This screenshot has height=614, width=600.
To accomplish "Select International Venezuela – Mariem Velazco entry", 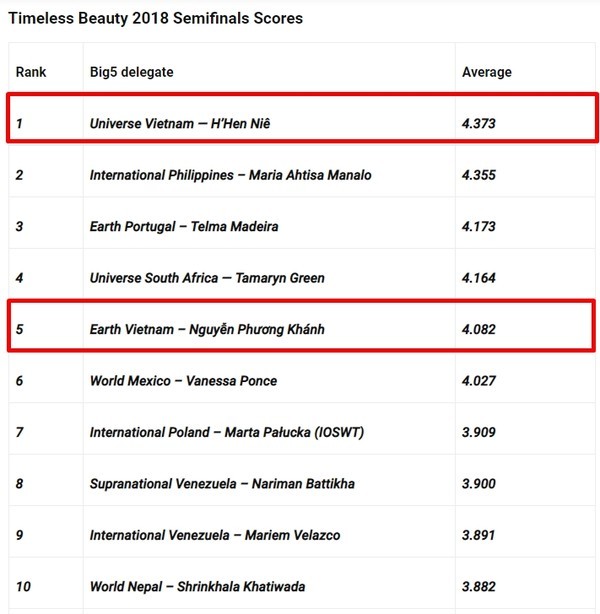I will 214,535.
